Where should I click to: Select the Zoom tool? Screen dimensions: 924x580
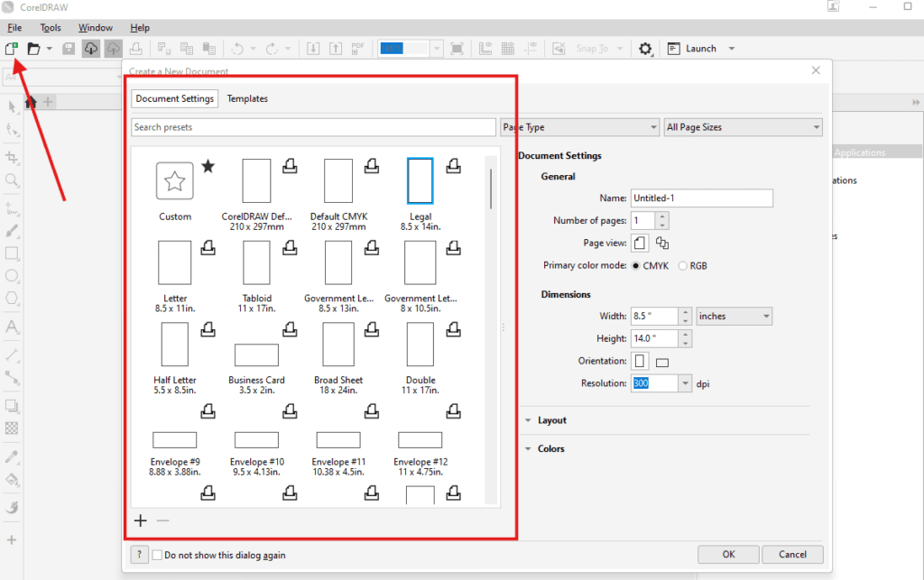click(x=12, y=180)
